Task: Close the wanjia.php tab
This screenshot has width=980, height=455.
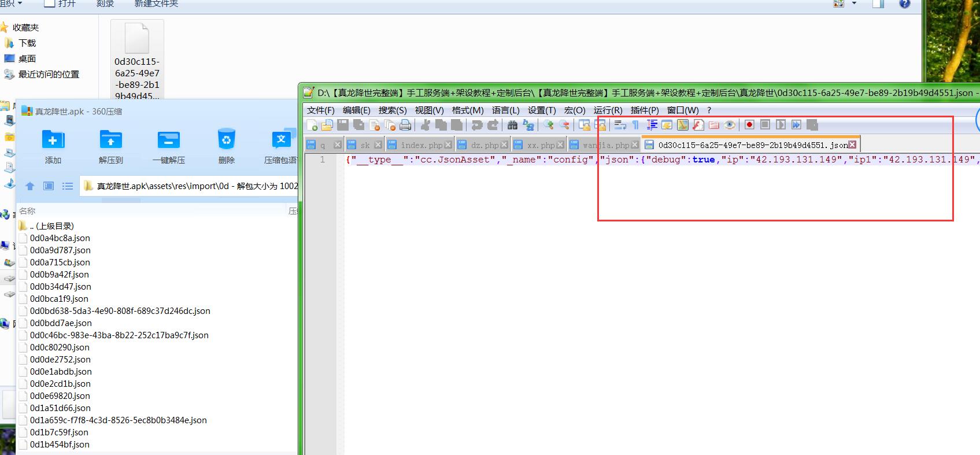Action: pyautogui.click(x=635, y=145)
